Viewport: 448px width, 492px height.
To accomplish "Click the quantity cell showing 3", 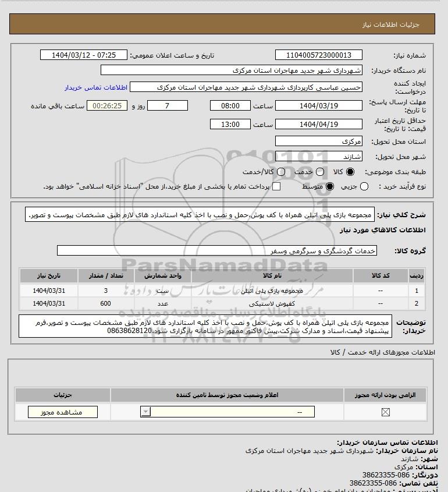I will [x=106, y=291].
